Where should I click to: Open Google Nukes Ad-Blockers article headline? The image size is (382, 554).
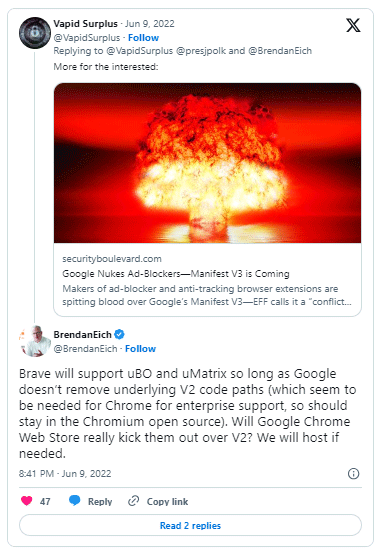tap(176, 274)
